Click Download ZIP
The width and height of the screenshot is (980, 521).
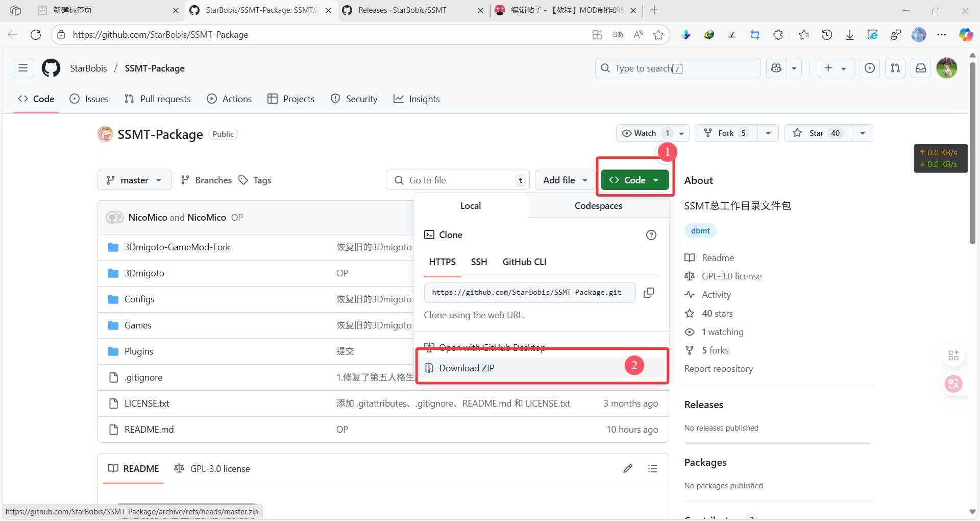click(x=467, y=368)
